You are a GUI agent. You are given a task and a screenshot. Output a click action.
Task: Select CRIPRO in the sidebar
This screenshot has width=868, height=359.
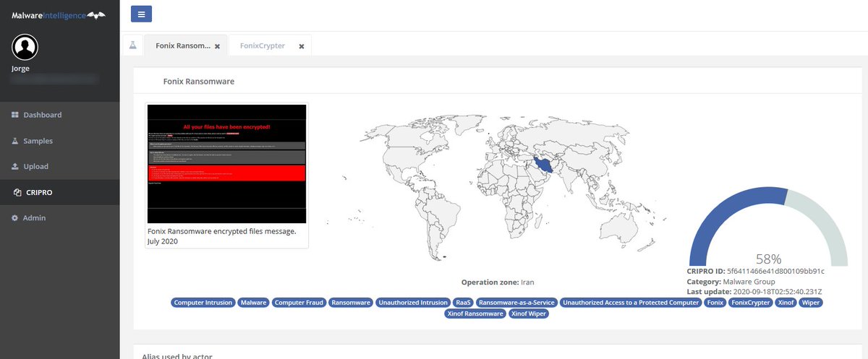pyautogui.click(x=59, y=192)
